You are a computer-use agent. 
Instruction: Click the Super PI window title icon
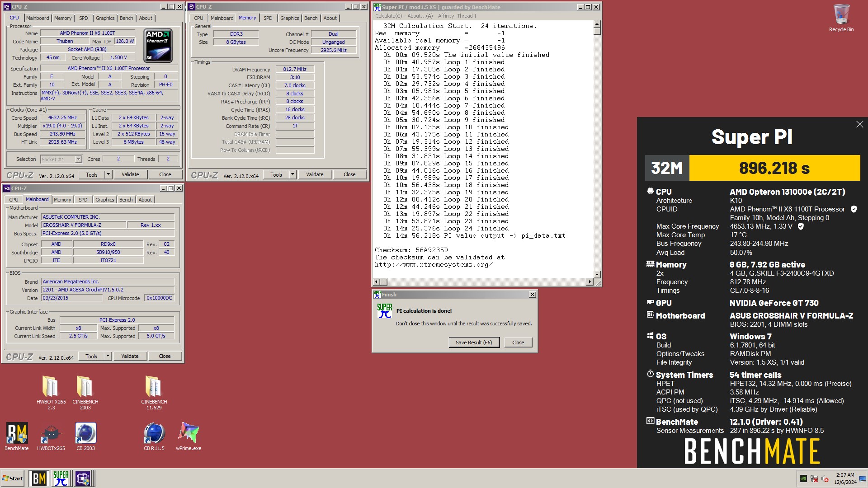[377, 7]
